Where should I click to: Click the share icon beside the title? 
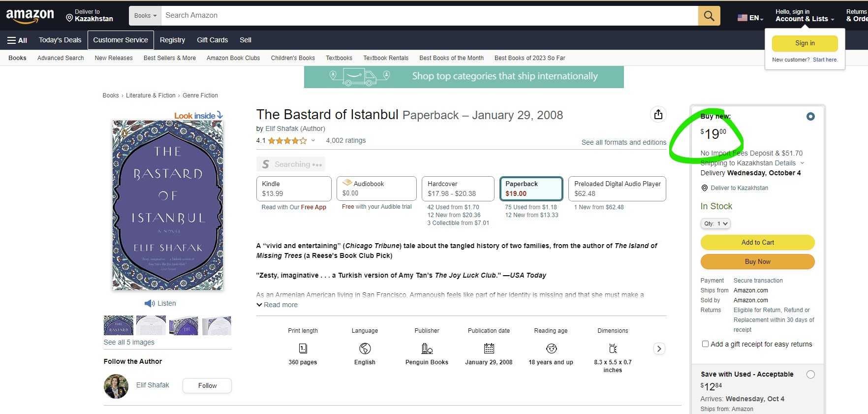tap(658, 115)
